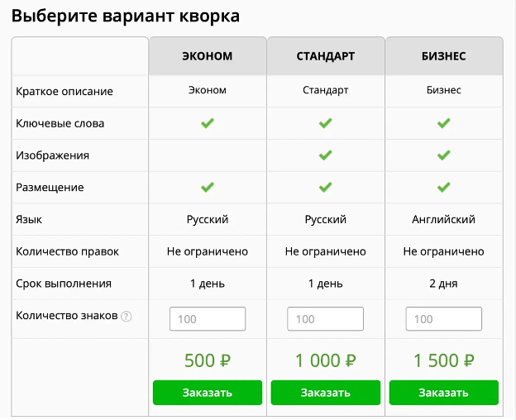Click the Стандарт checkmark for Ключевые слова
This screenshot has height=420, width=516.
[326, 123]
